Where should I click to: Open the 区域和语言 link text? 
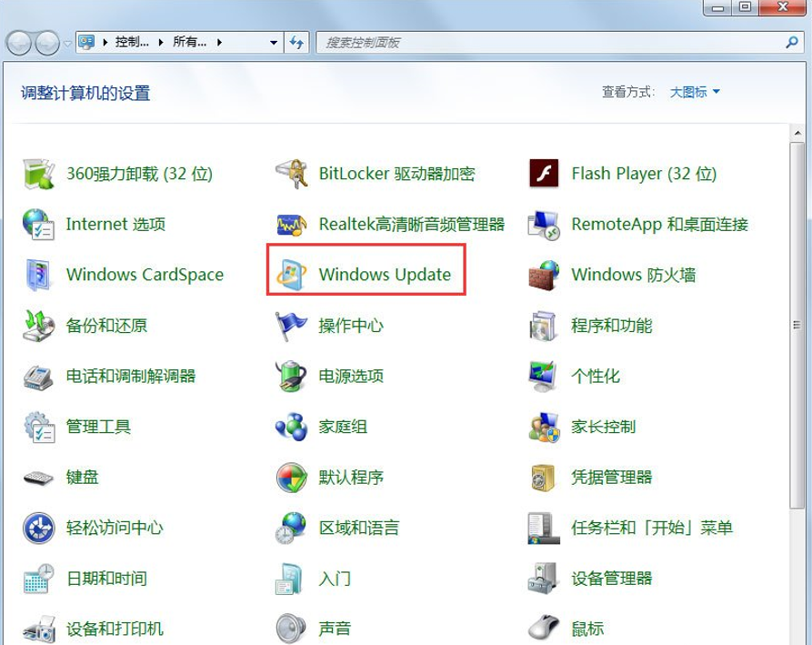click(359, 528)
